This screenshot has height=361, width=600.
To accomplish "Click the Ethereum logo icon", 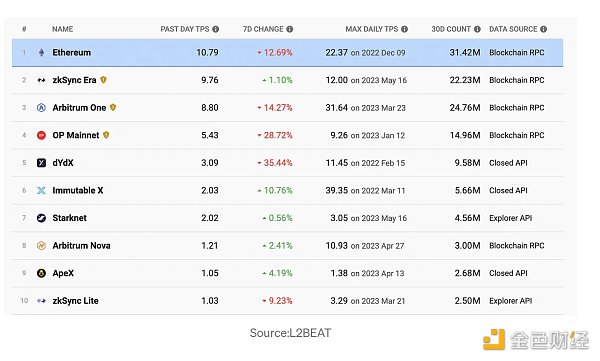I will click(x=41, y=52).
